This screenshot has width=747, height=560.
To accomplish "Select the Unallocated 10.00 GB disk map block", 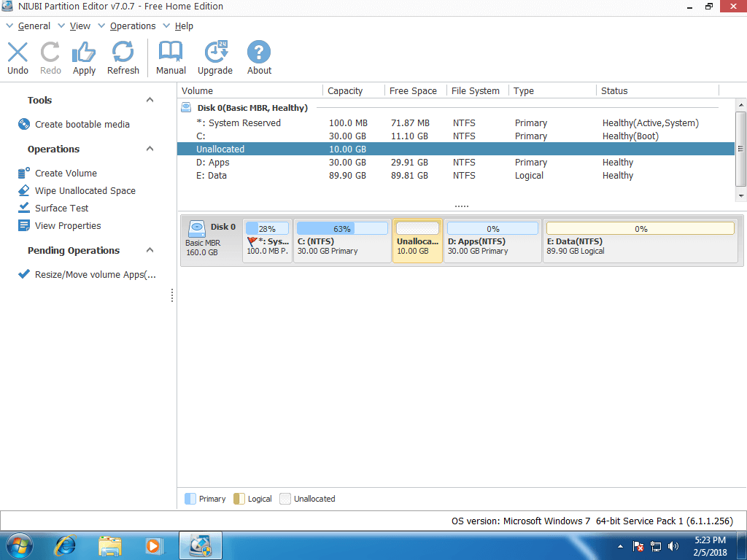I will [417, 241].
